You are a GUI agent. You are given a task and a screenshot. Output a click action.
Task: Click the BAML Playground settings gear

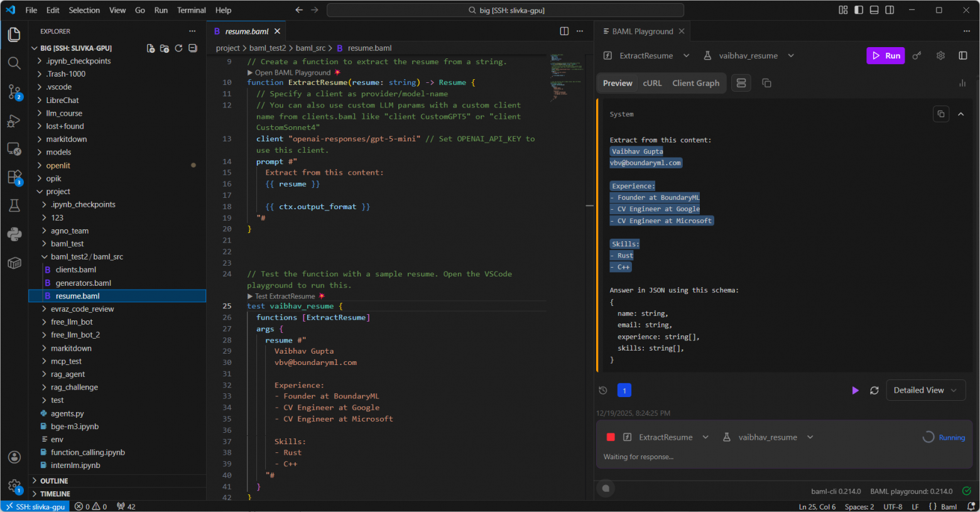point(940,55)
